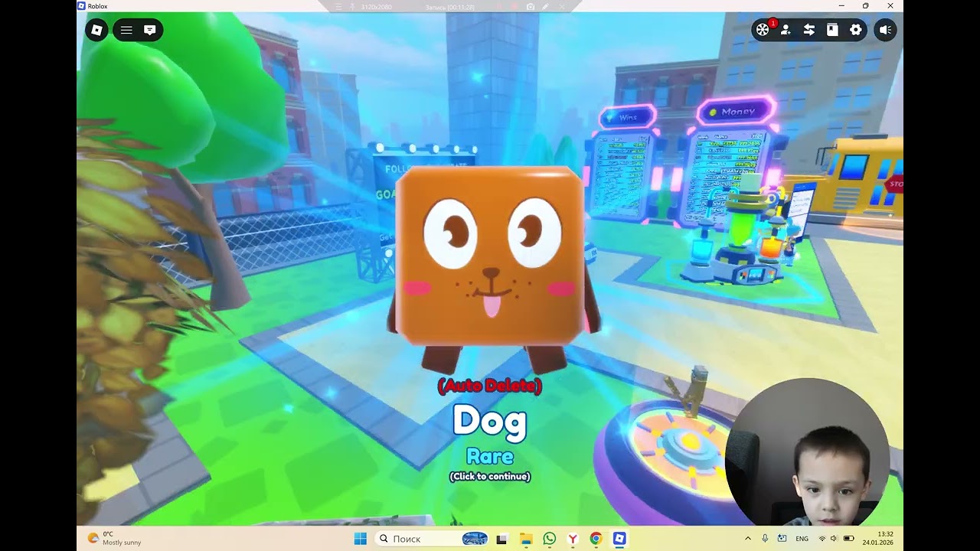Close the recorder bar with the X

click(x=562, y=7)
